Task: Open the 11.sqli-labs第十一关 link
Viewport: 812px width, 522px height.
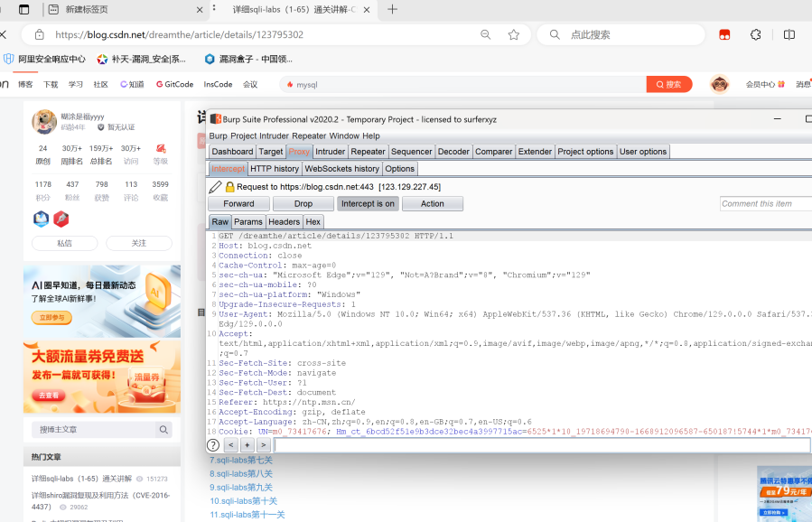Action: [247, 515]
